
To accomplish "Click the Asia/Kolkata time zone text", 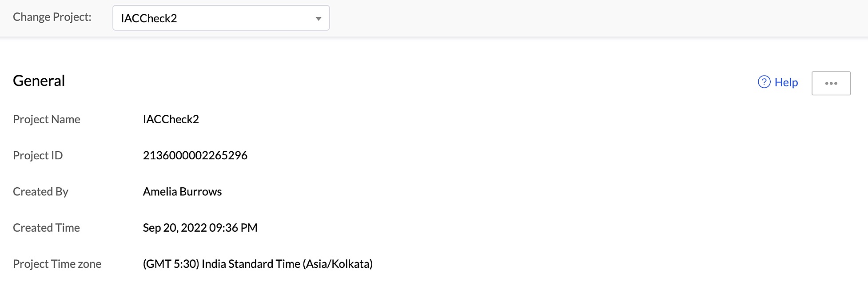I will coord(338,264).
